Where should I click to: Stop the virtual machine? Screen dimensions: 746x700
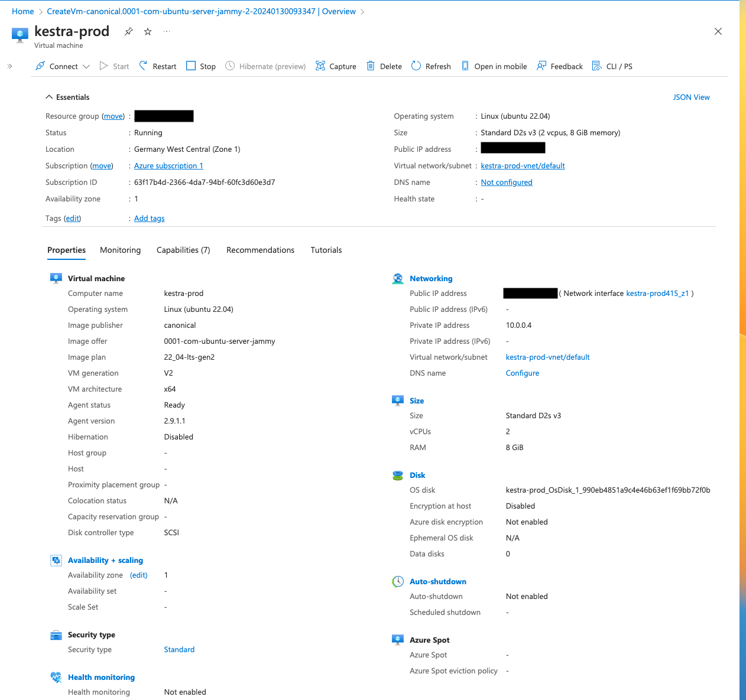click(x=200, y=66)
